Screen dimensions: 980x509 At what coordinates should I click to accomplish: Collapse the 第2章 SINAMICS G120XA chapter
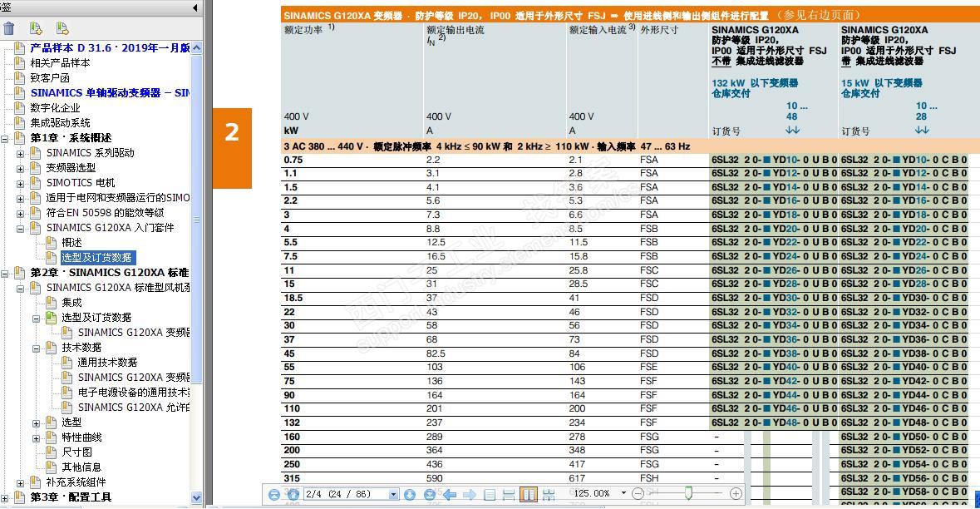pos(5,274)
